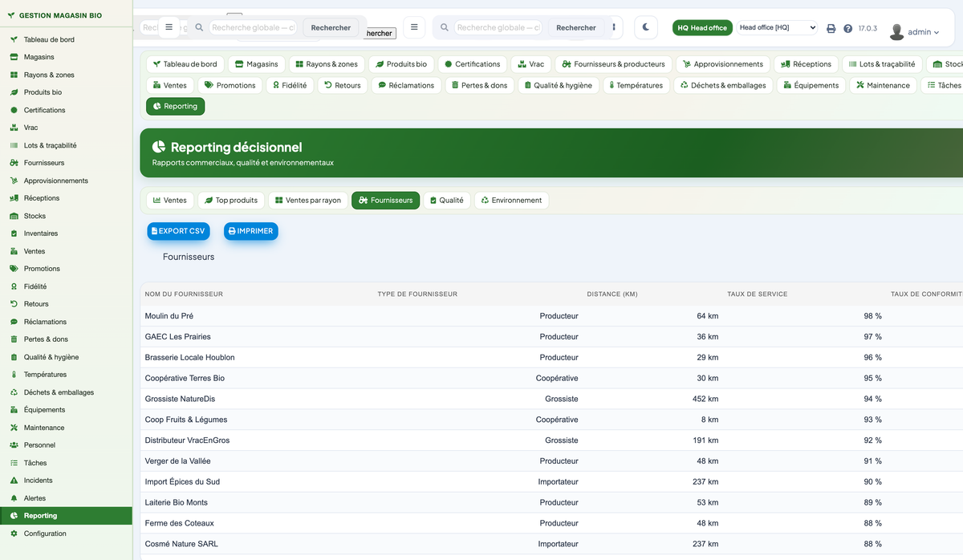Click the 98 % service rate value

coord(872,316)
